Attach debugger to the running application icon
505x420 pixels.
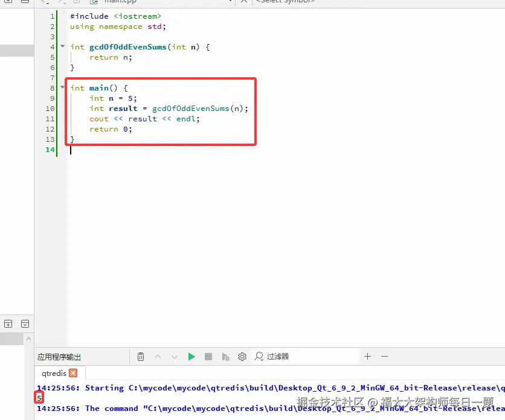pyautogui.click(x=225, y=357)
